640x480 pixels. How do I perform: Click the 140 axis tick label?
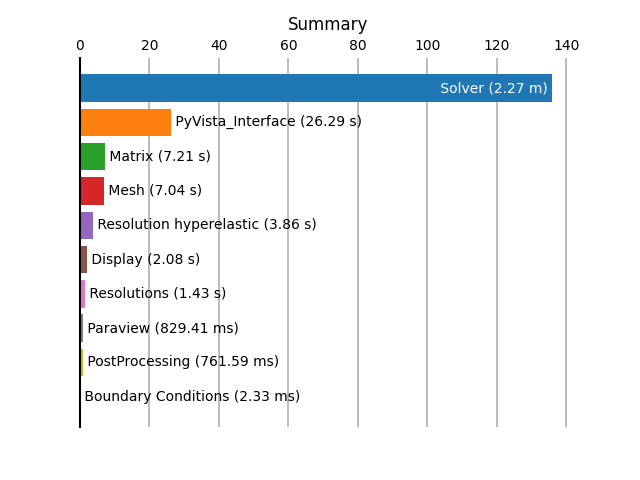(567, 45)
